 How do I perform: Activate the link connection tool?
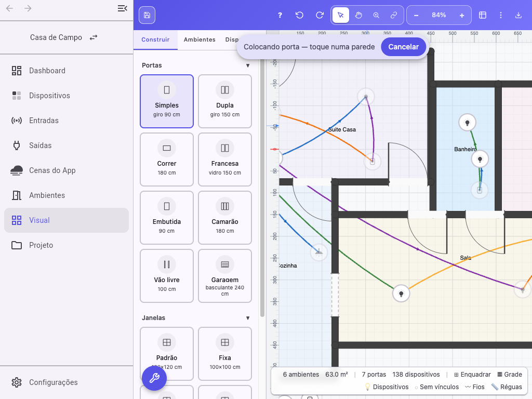[394, 15]
